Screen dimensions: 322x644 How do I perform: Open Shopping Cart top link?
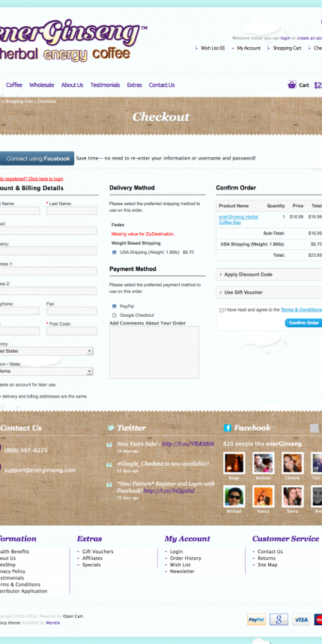tap(287, 48)
